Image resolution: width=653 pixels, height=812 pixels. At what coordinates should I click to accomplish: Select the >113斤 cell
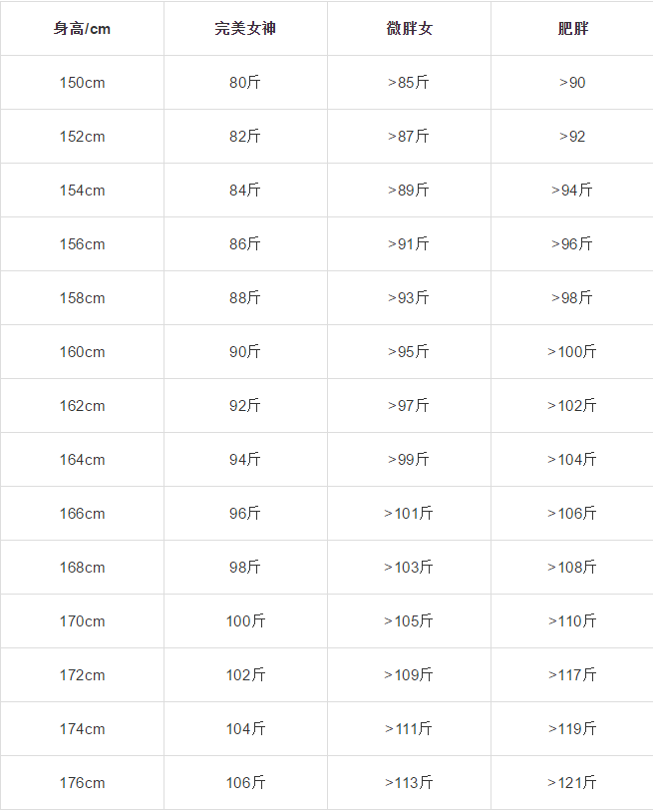click(x=409, y=783)
